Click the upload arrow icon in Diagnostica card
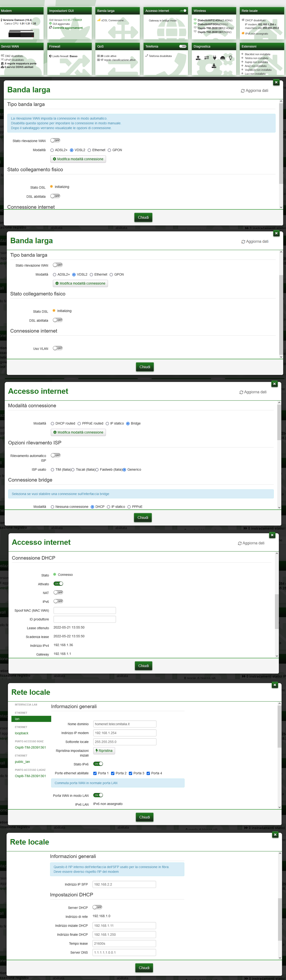This screenshot has width=286, height=980. click(198, 58)
